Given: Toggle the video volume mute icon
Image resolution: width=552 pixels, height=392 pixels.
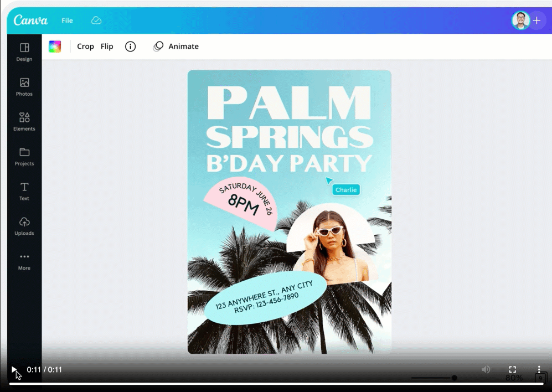Looking at the screenshot, I should [486, 369].
